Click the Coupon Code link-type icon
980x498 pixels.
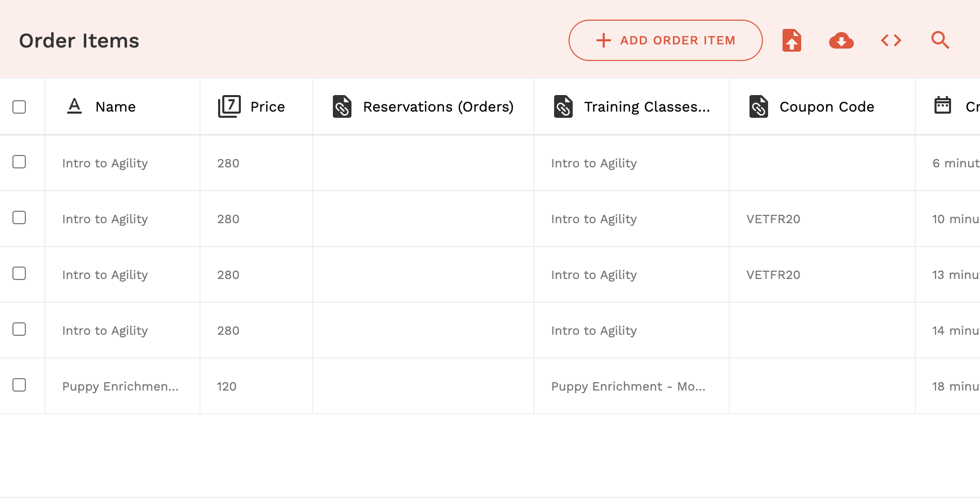[759, 106]
